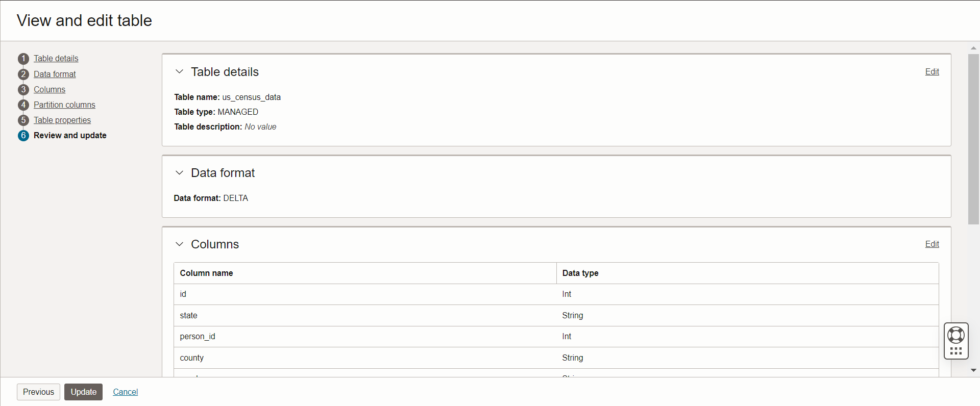The width and height of the screenshot is (980, 406).
Task: Go to Table properties step
Action: 62,120
